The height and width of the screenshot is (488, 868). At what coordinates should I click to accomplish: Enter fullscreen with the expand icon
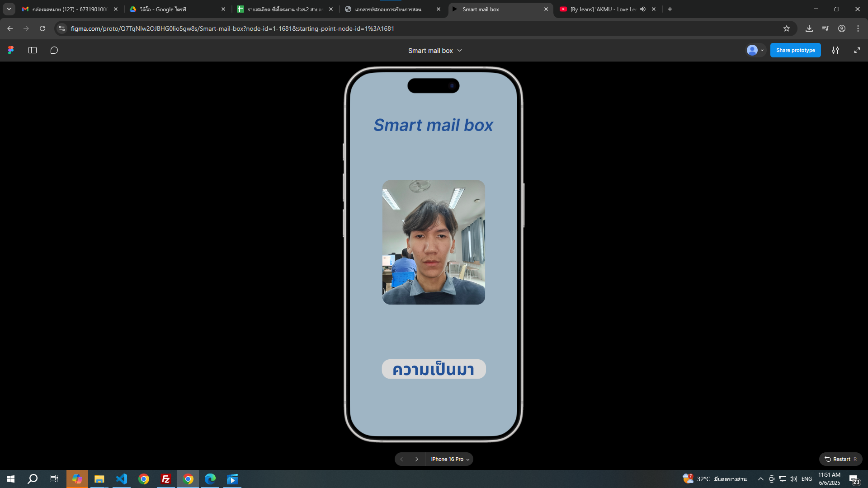857,50
